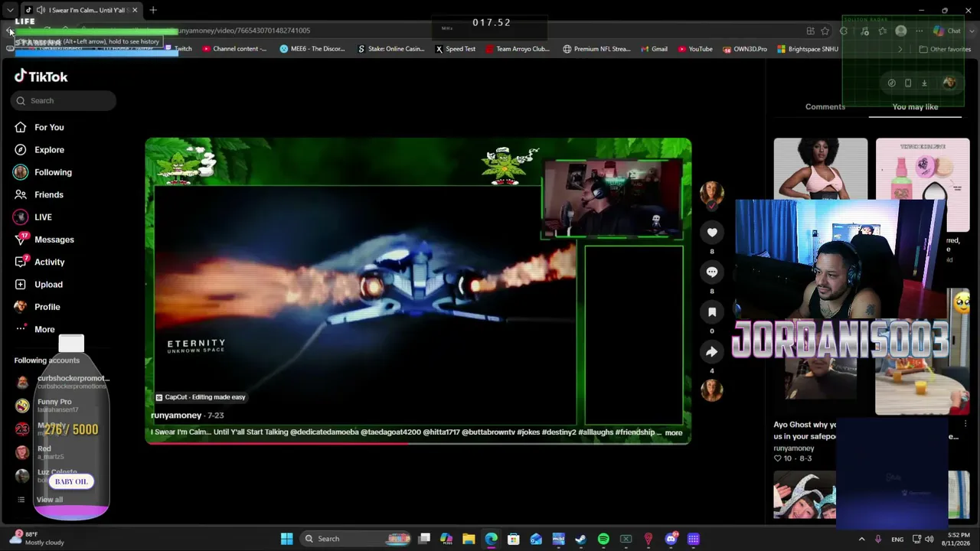This screenshot has width=980, height=551.
Task: Click the Upload plus icon
Action: tap(21, 285)
